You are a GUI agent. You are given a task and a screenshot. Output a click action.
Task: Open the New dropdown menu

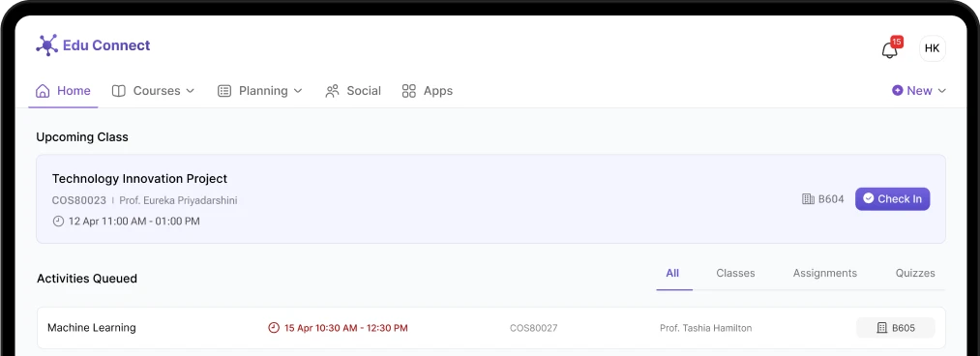(x=919, y=91)
